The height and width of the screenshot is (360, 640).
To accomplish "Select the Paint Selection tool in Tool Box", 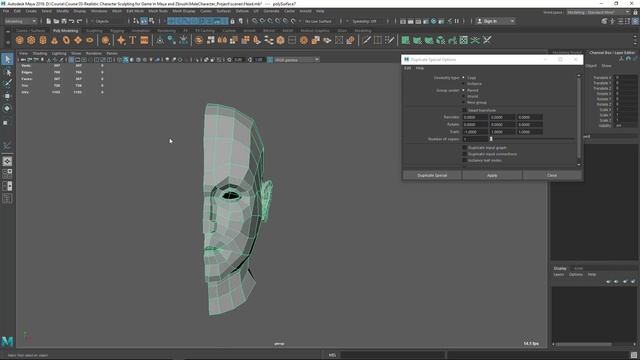I will point(7,83).
